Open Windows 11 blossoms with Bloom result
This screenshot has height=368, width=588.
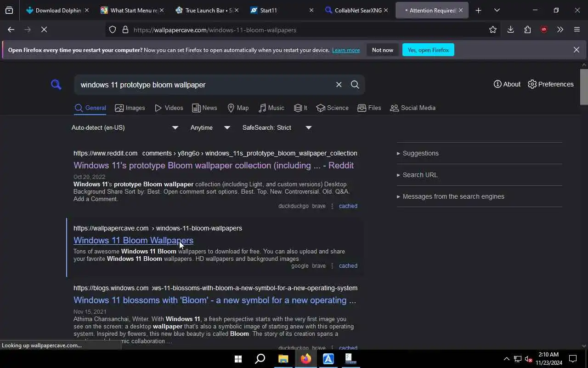pyautogui.click(x=215, y=300)
